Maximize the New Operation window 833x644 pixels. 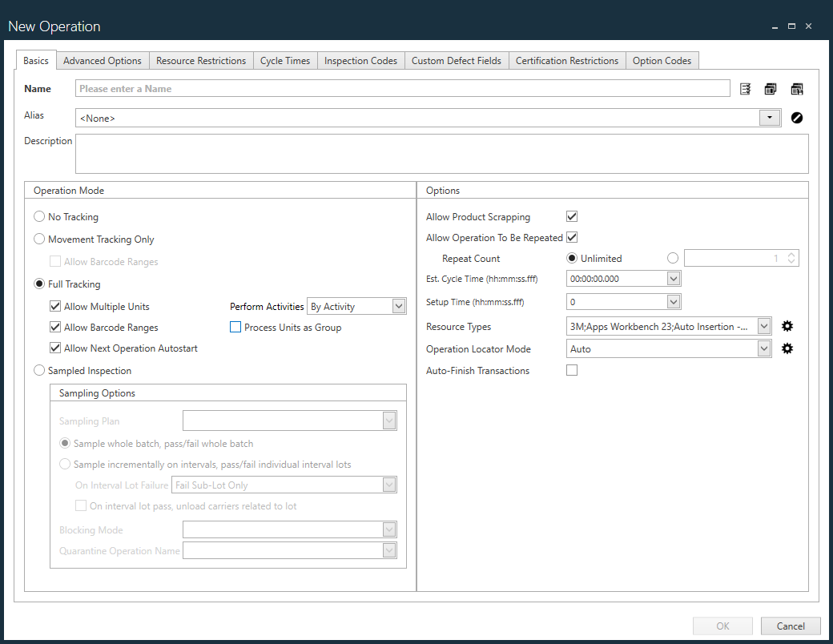pyautogui.click(x=791, y=26)
